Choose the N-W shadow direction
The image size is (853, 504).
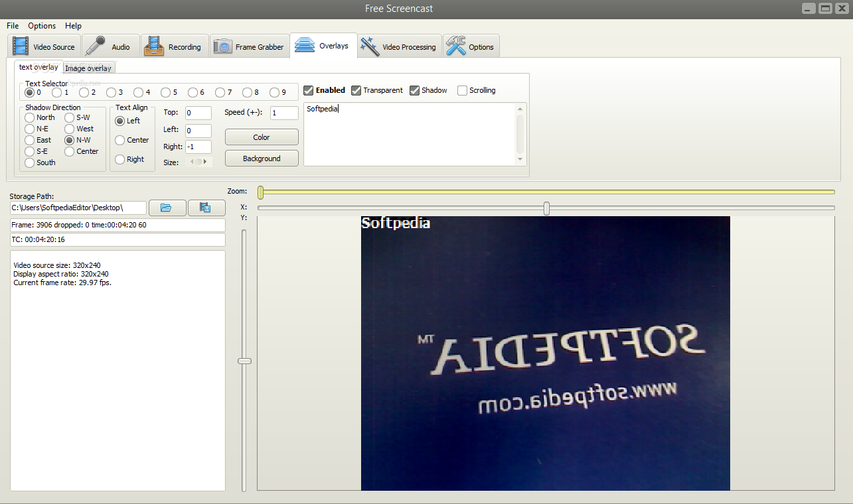point(70,140)
